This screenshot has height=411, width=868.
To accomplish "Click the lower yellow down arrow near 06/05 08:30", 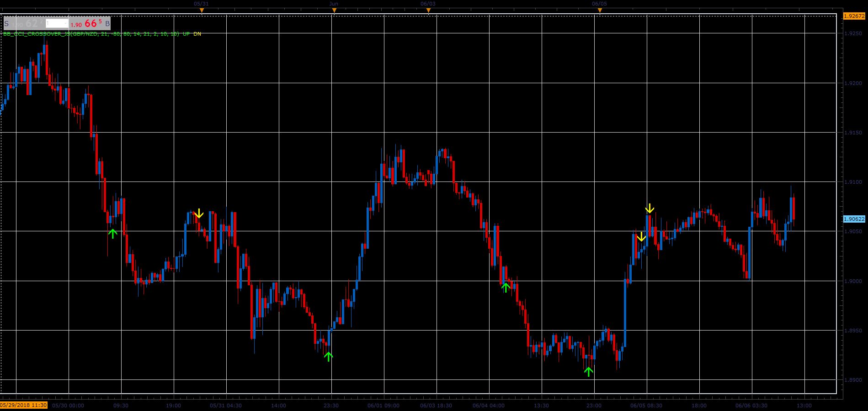I will (x=641, y=236).
